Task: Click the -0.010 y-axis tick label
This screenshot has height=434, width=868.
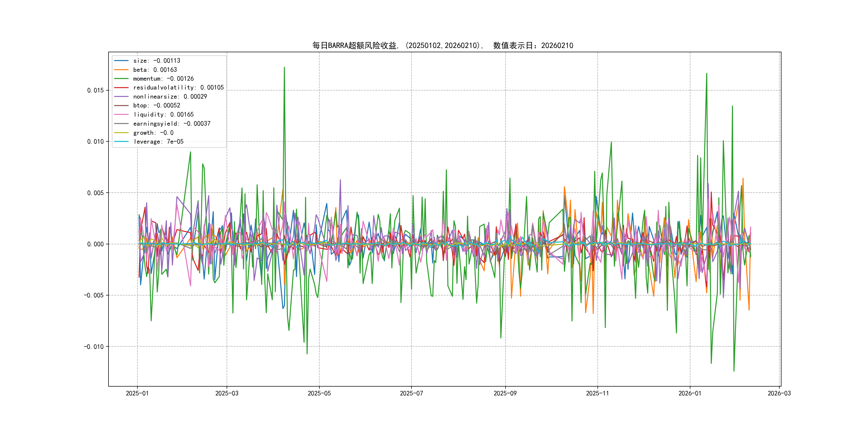Action: pos(94,347)
